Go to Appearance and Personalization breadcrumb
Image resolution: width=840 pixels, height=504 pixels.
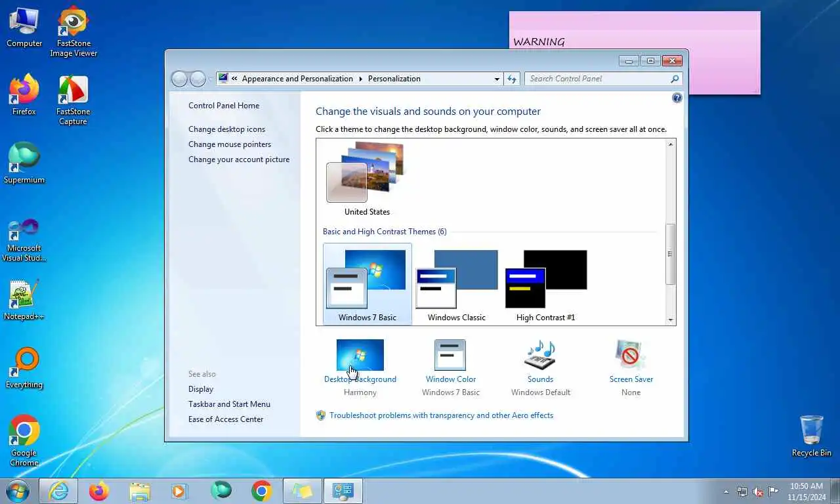[x=297, y=79]
